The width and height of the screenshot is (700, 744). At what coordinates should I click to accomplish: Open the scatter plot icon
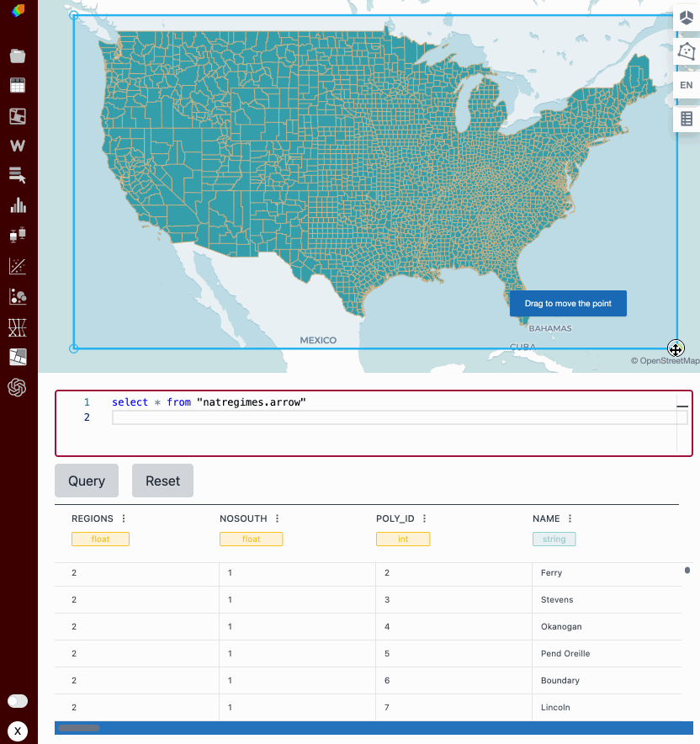click(x=18, y=266)
